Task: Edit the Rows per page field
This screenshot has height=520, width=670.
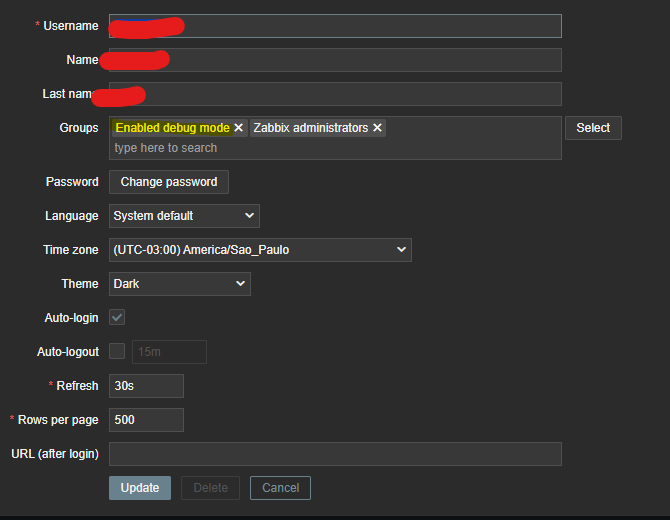Action: point(146,420)
